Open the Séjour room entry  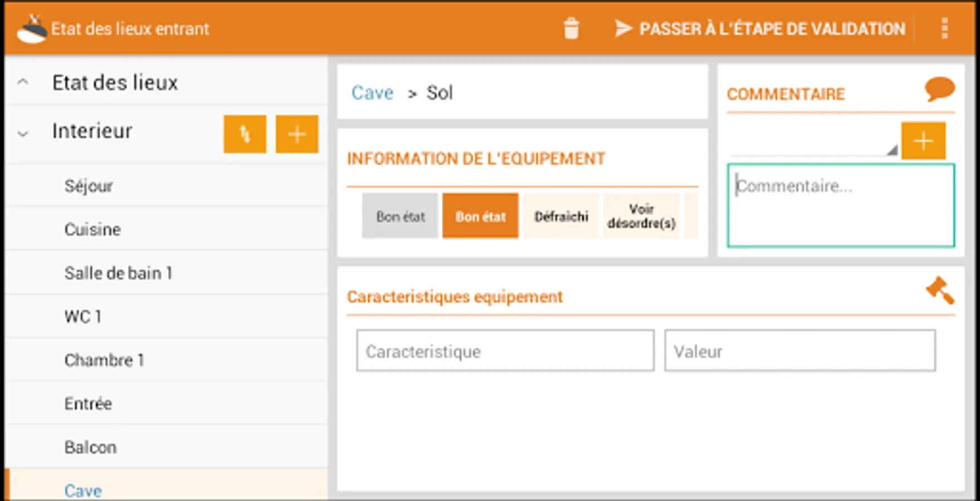[89, 185]
